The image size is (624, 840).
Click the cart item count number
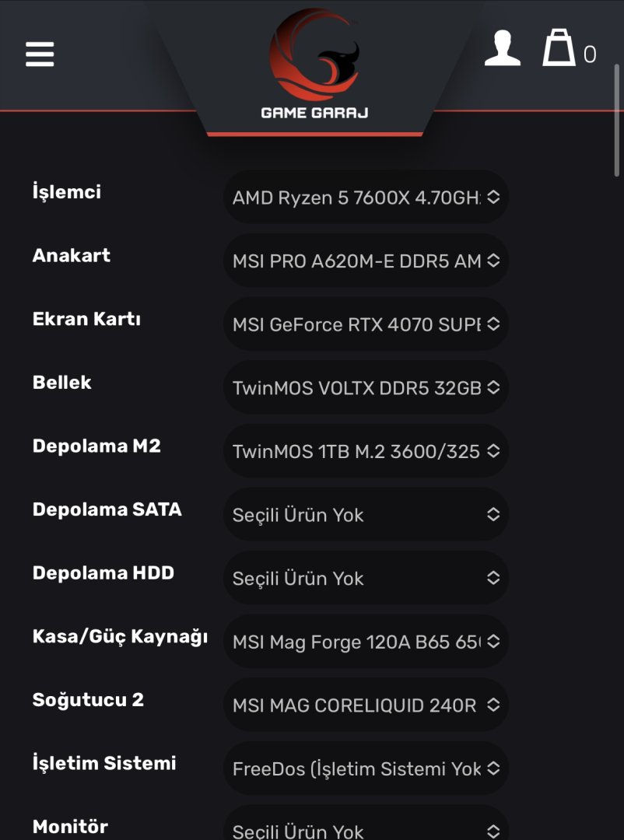590,54
